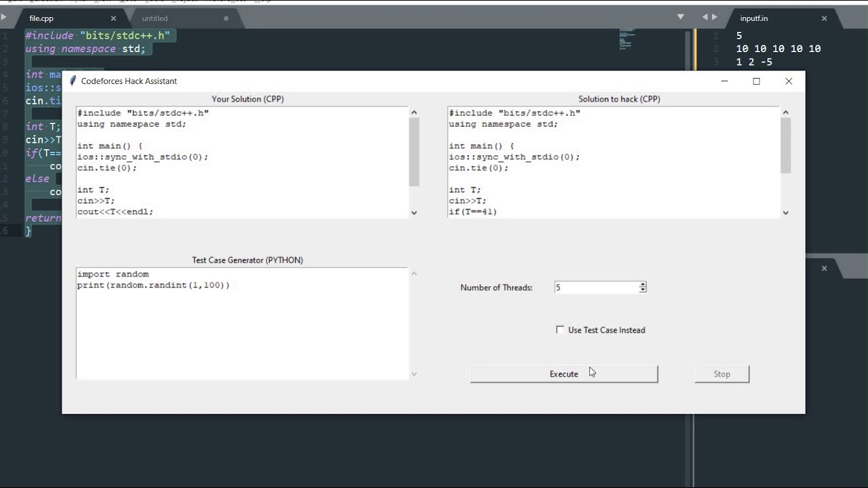Image resolution: width=868 pixels, height=488 pixels.
Task: Click Solution to hack scrollbar up arrow
Action: tap(786, 113)
